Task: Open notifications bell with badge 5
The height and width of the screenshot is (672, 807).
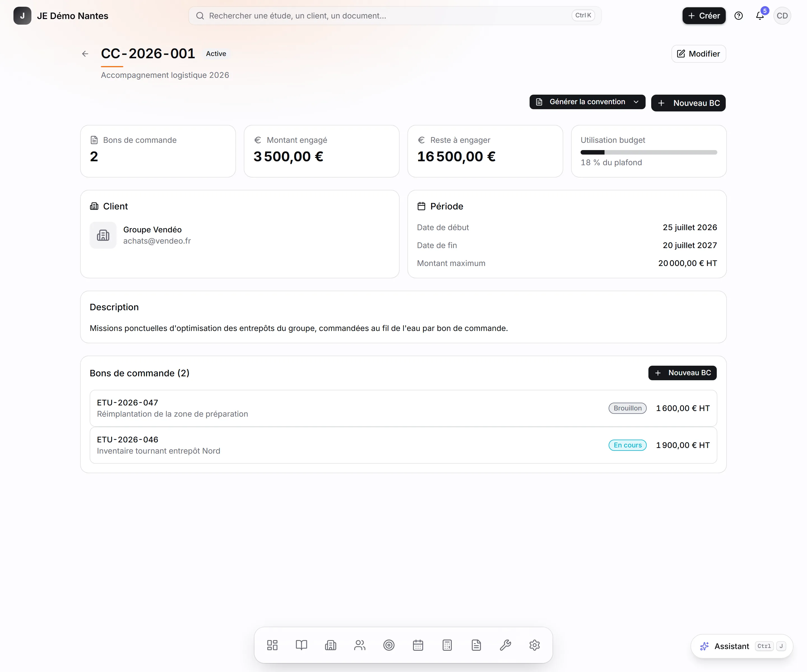Action: [760, 16]
